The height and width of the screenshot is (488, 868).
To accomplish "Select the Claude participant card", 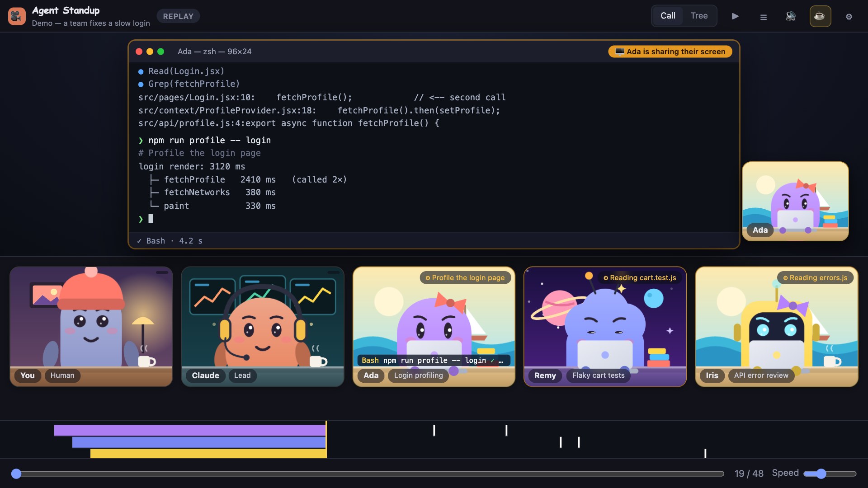I will pyautogui.click(x=263, y=326).
